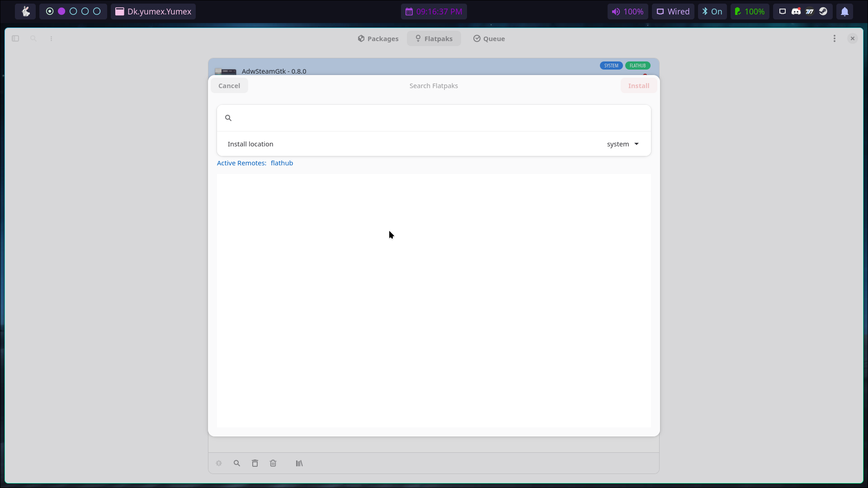Click the Cancel button in the dialog
This screenshot has width=868, height=488.
229,86
